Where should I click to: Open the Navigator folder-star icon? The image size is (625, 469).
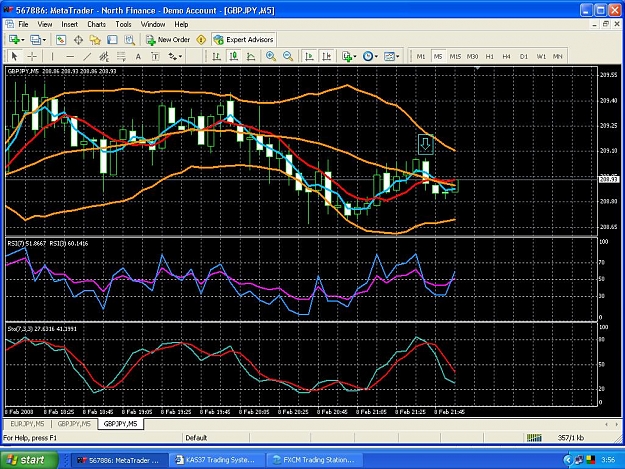pyautogui.click(x=95, y=39)
